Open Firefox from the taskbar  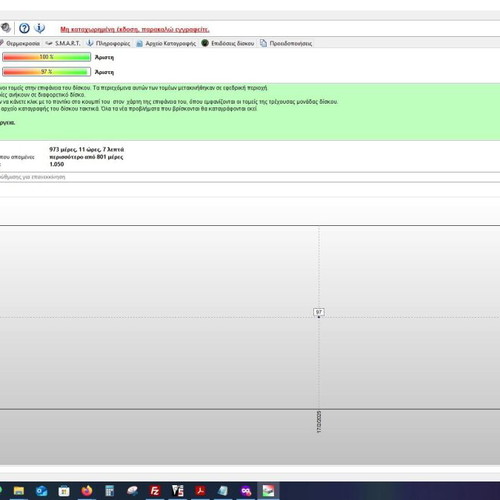click(x=87, y=491)
